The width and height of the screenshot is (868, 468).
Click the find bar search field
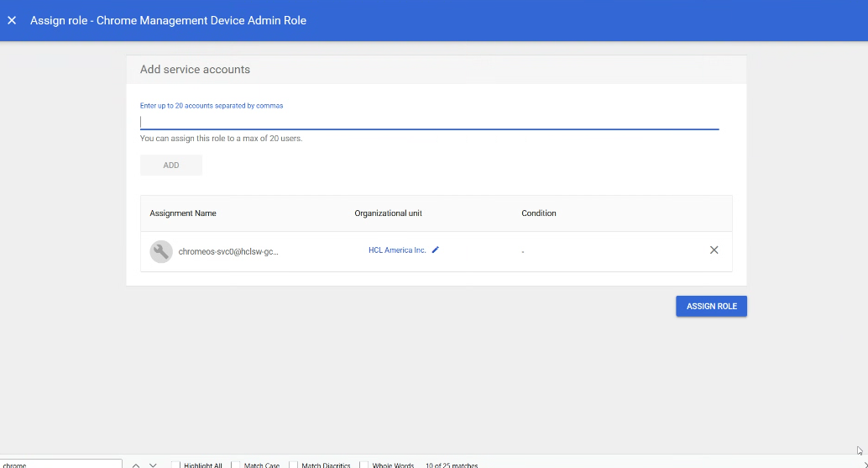60,465
